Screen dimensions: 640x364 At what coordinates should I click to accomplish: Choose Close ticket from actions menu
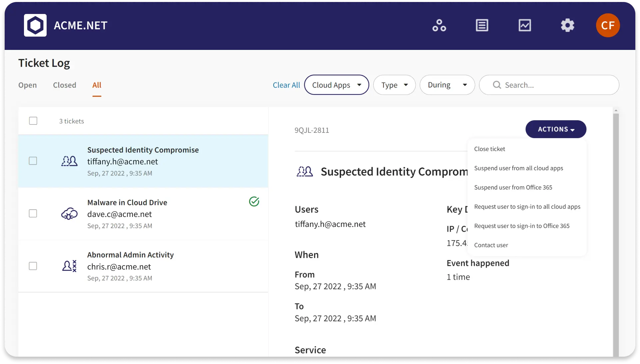(489, 149)
